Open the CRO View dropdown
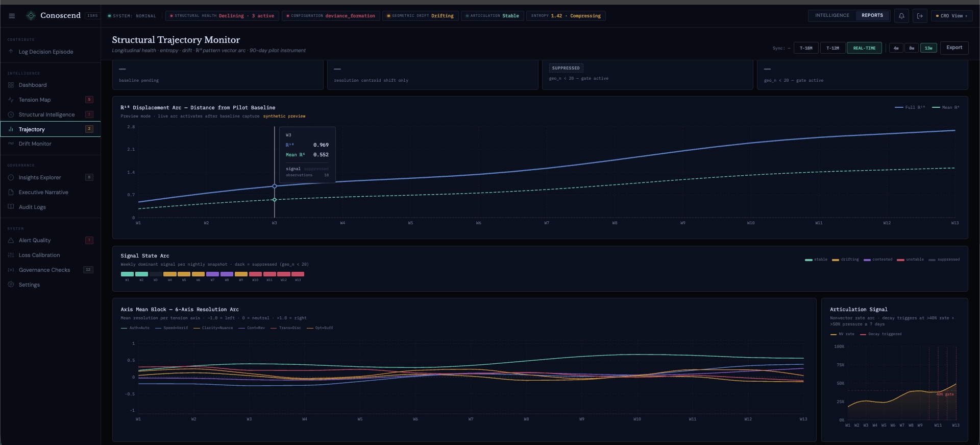 pyautogui.click(x=951, y=16)
